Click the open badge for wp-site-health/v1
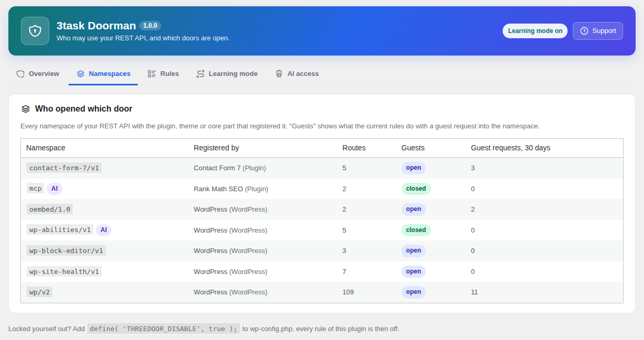 coord(414,271)
